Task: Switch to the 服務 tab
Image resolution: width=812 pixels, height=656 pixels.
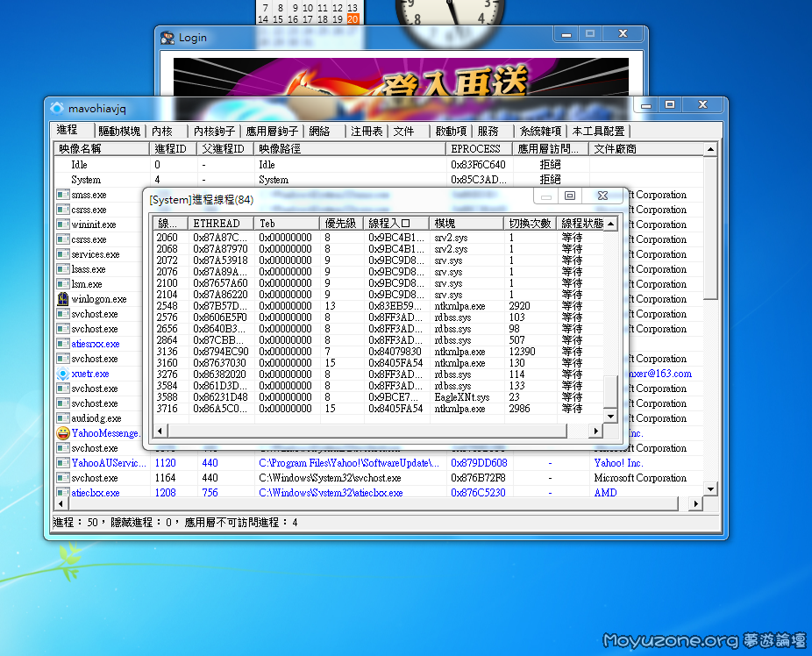Action: pos(488,131)
